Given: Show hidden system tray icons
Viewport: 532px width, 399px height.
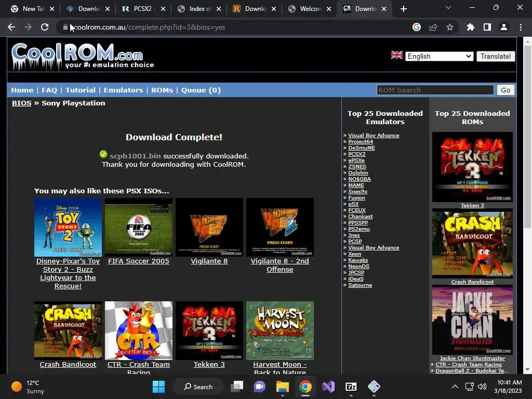Looking at the screenshot, I should (455, 387).
